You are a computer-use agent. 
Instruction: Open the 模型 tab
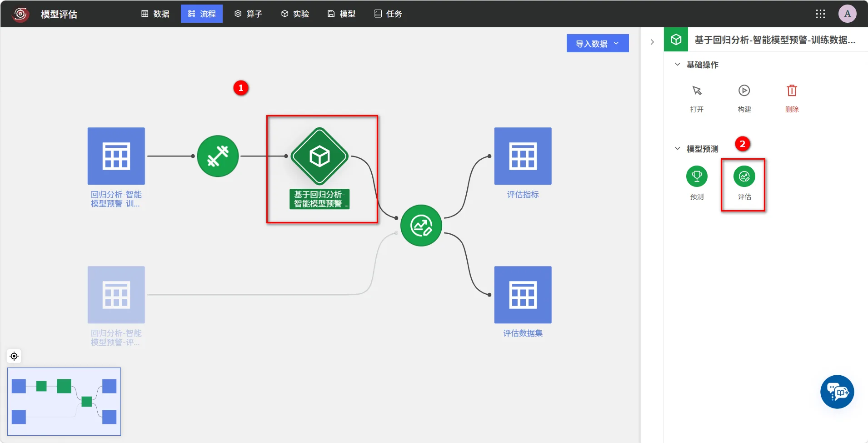point(341,14)
